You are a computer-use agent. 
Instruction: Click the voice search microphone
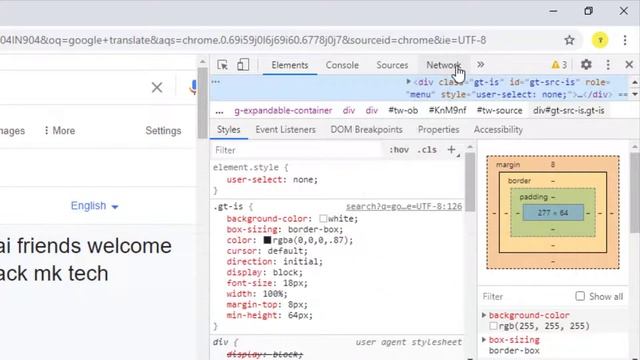pyautogui.click(x=193, y=87)
